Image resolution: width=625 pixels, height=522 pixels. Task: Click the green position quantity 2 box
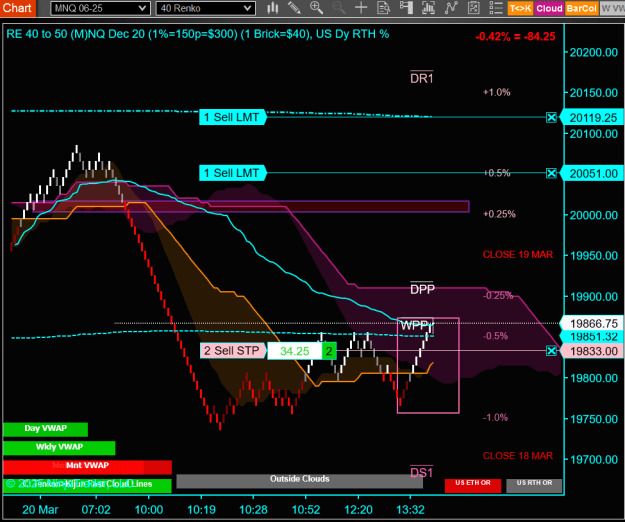[x=329, y=351]
